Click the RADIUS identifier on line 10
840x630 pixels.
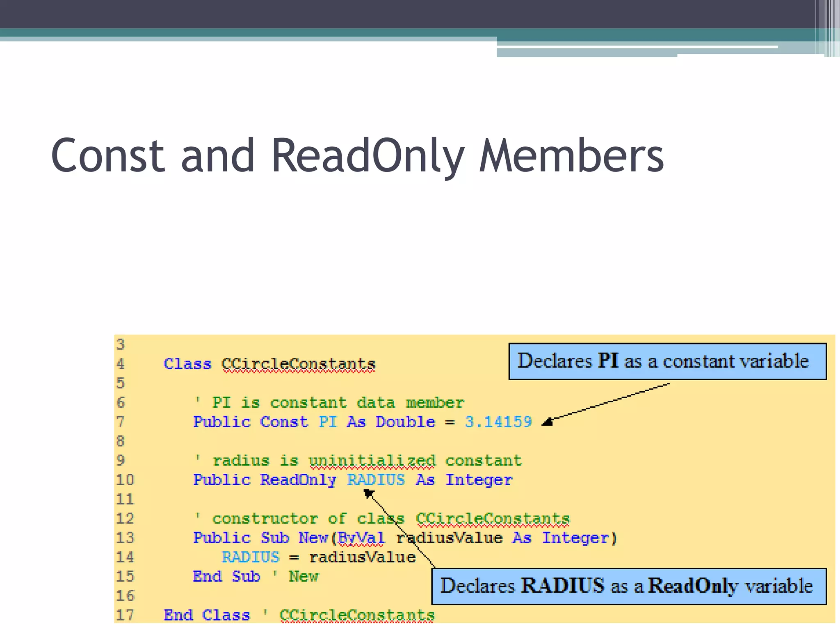(x=376, y=480)
